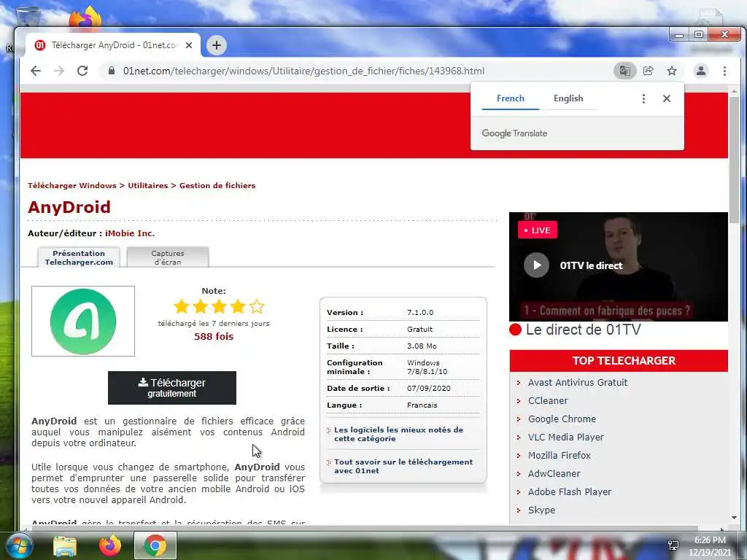Screen dimensions: 747x560
Task: Open CCleaner in top downloads
Action: [548, 400]
